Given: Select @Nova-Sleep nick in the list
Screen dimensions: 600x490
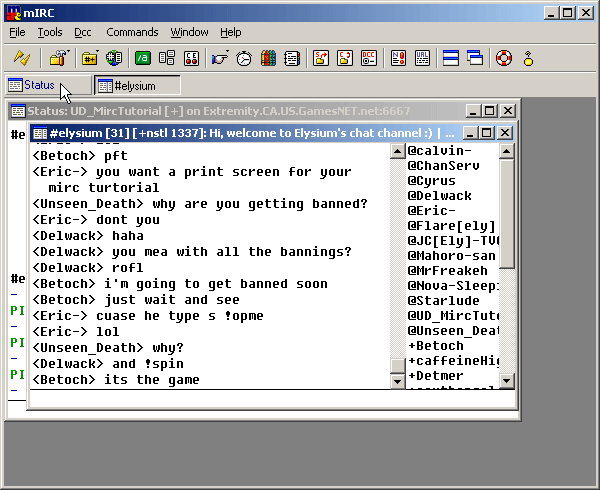Looking at the screenshot, I should coord(453,286).
